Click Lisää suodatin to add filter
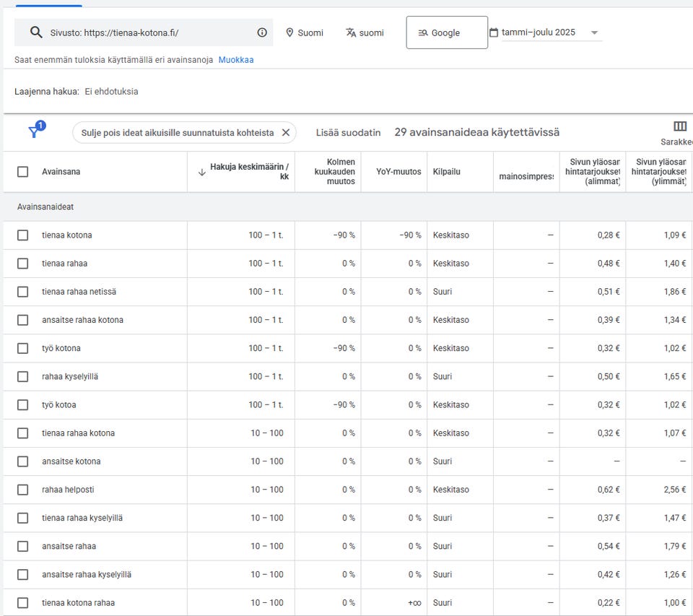 pyautogui.click(x=348, y=133)
